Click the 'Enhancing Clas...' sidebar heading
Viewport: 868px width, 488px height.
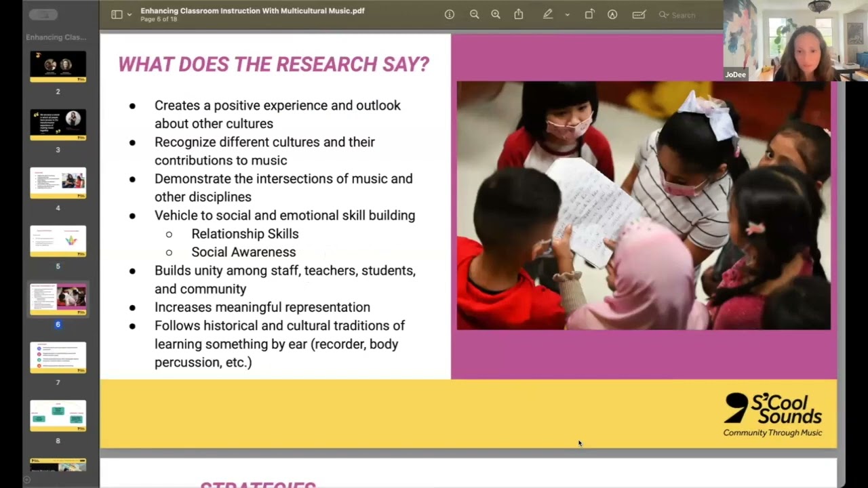click(56, 37)
